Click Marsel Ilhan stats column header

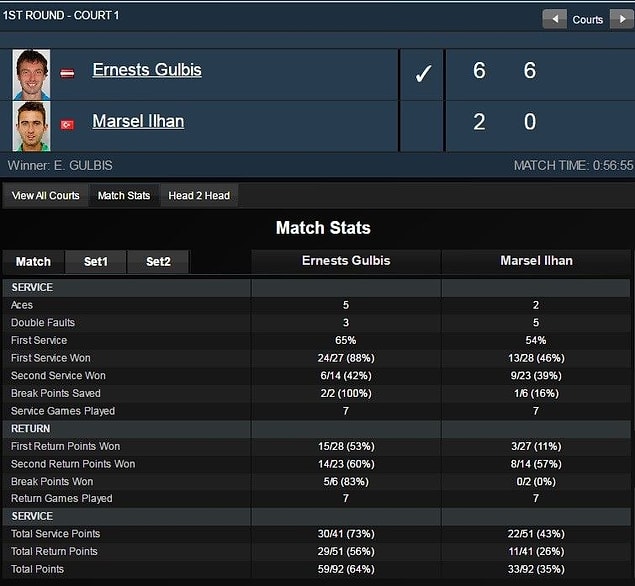pyautogui.click(x=536, y=261)
